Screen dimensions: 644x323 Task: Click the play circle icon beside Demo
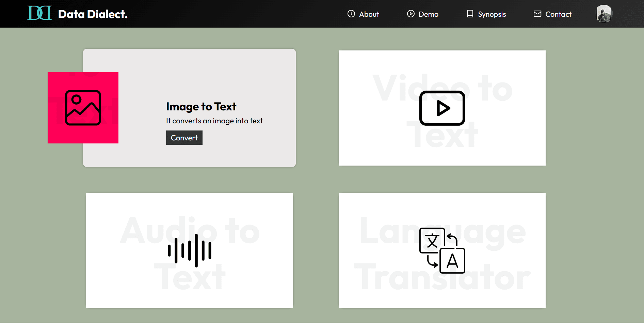click(x=411, y=14)
